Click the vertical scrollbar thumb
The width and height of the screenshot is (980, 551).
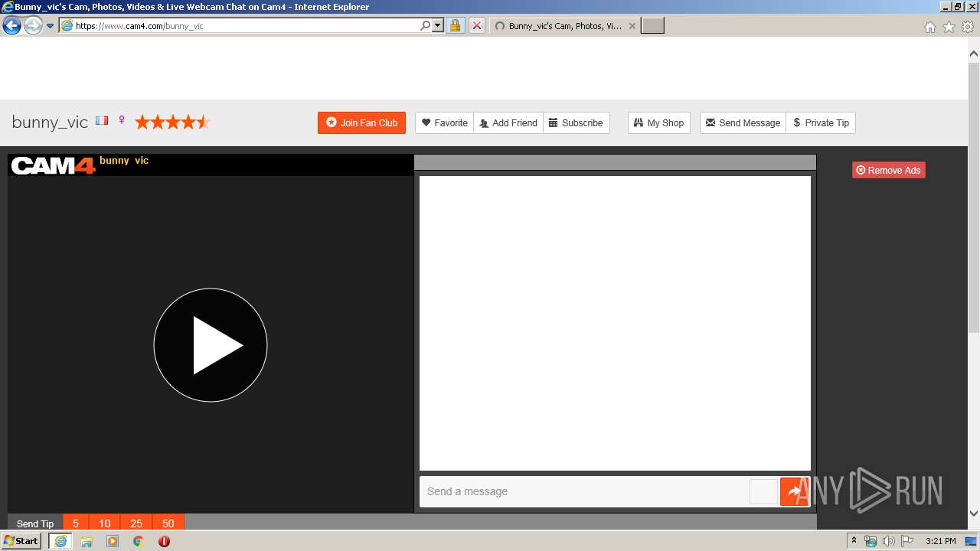pyautogui.click(x=974, y=197)
